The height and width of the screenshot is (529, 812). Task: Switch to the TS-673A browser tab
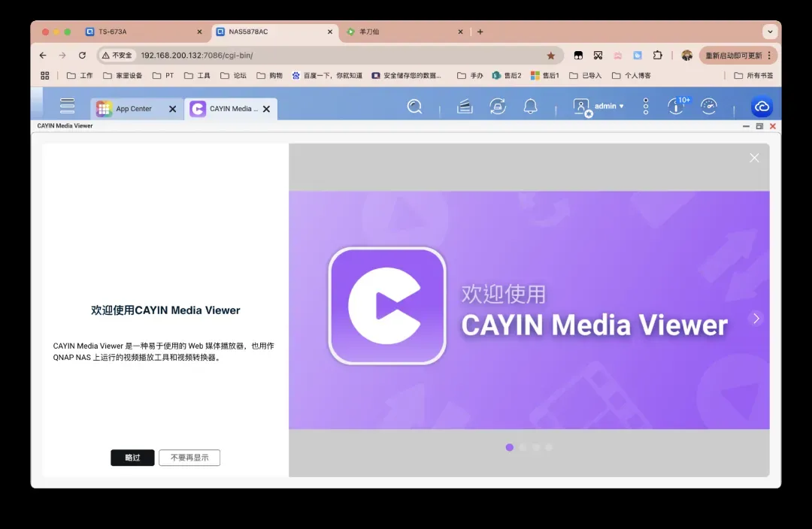pyautogui.click(x=143, y=32)
